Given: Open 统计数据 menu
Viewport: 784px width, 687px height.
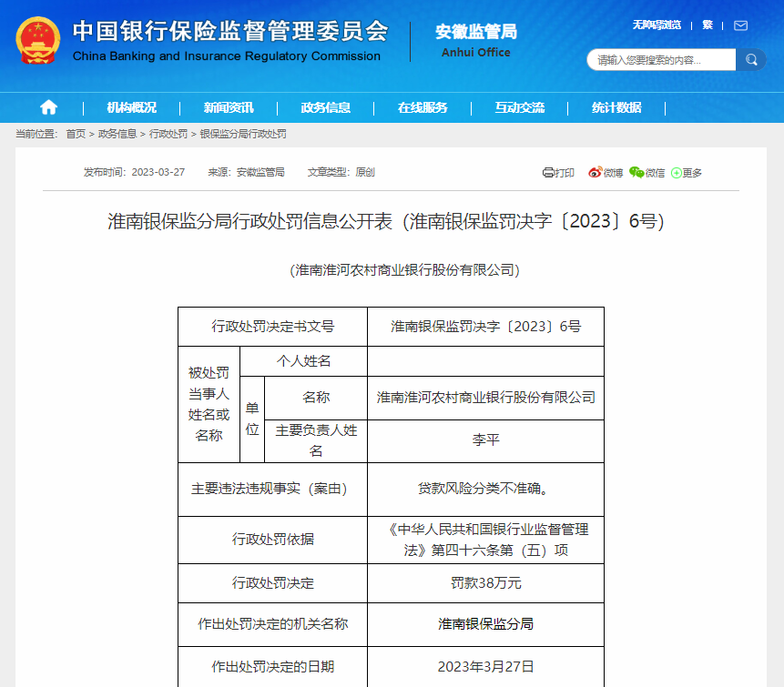Looking at the screenshot, I should [x=616, y=107].
